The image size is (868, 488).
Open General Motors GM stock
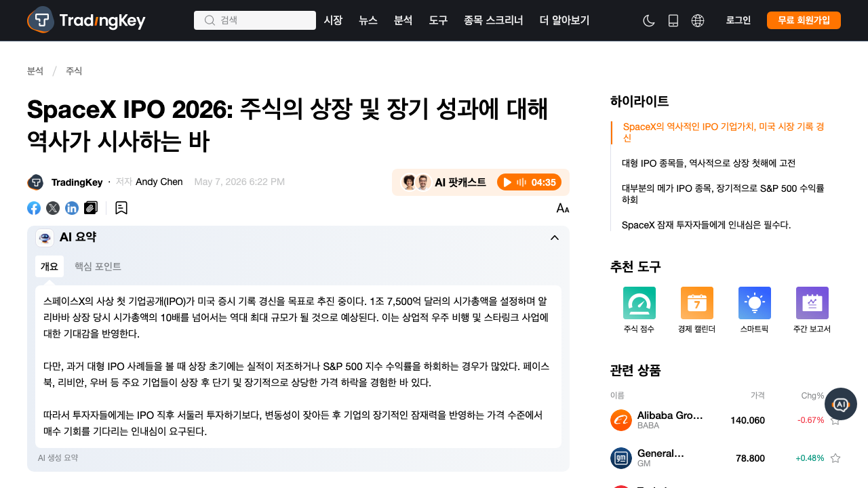pos(660,458)
